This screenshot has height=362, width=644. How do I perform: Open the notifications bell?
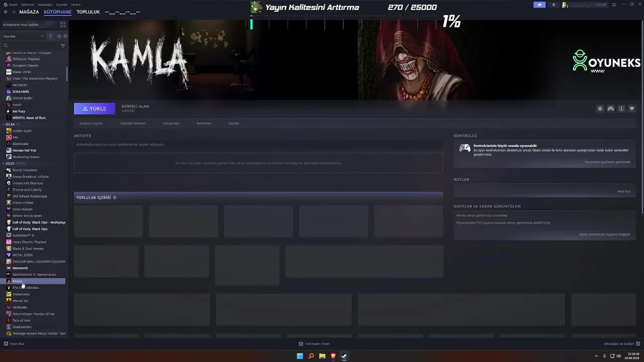click(x=553, y=5)
